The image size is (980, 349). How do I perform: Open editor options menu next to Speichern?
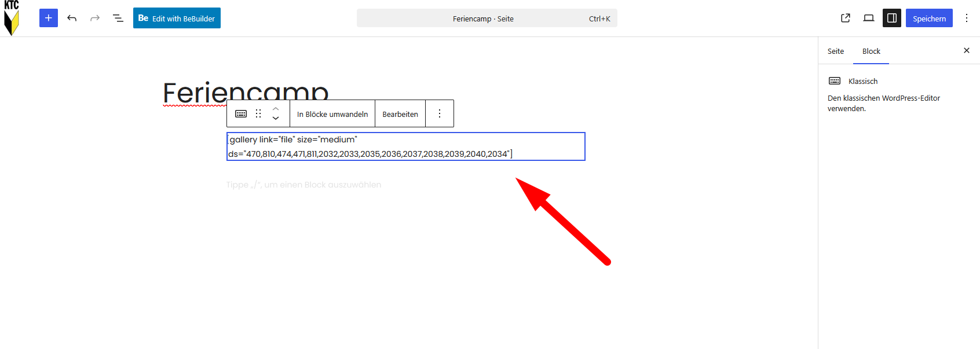click(967, 18)
